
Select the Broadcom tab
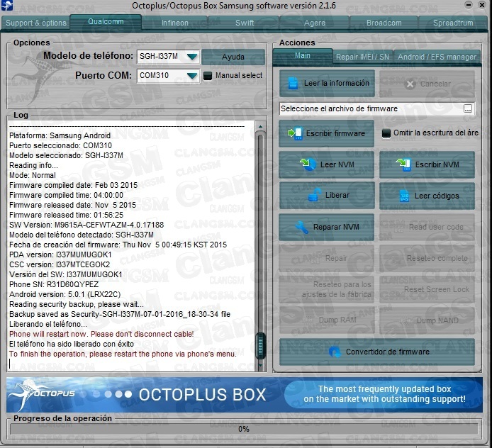(384, 23)
